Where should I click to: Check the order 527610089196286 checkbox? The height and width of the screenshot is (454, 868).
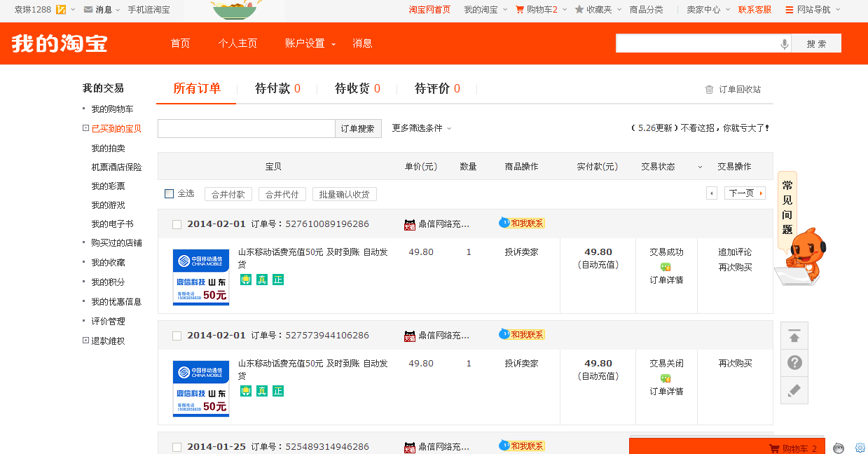pos(177,224)
